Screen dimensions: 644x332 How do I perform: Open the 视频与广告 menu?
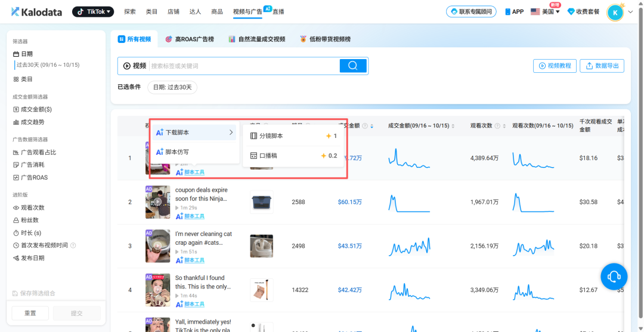click(x=247, y=12)
